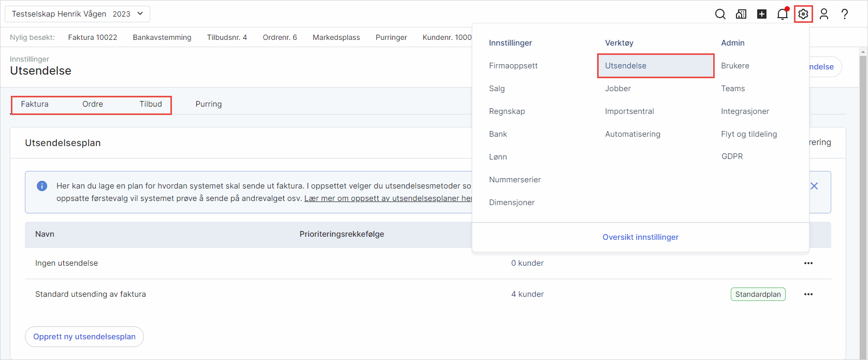The image size is (868, 360).
Task: Open the notifications bell
Action: click(x=783, y=15)
